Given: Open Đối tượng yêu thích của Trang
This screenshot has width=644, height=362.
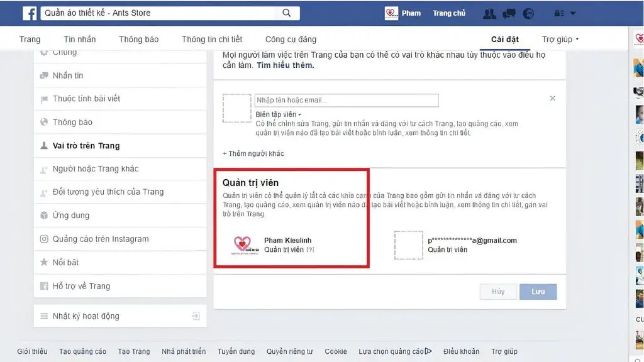Looking at the screenshot, I should [x=120, y=192].
